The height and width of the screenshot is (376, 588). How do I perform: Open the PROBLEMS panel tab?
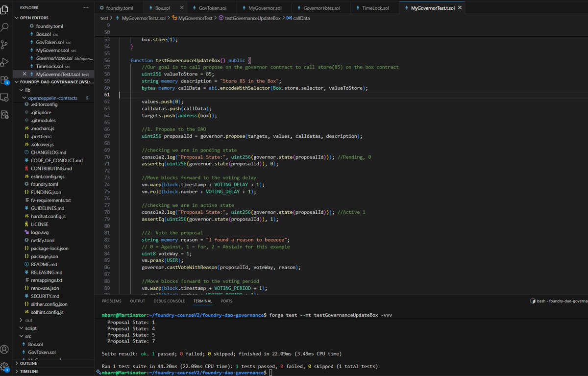(x=111, y=301)
